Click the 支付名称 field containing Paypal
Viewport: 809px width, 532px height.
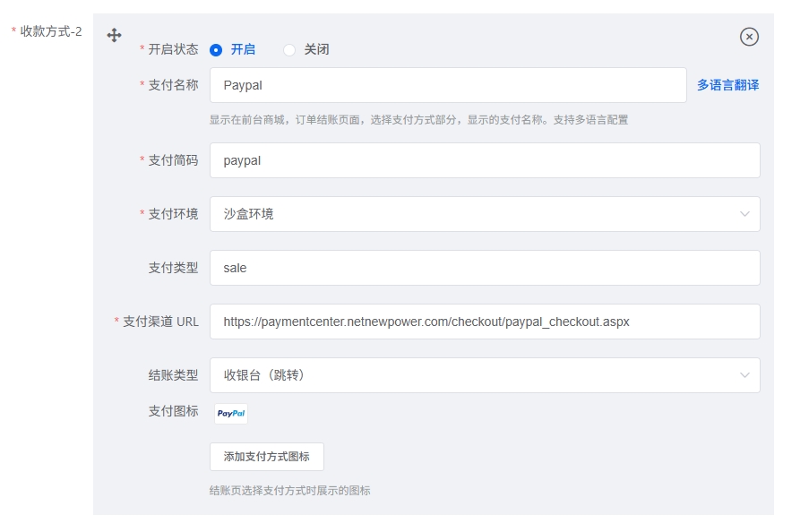(x=448, y=85)
